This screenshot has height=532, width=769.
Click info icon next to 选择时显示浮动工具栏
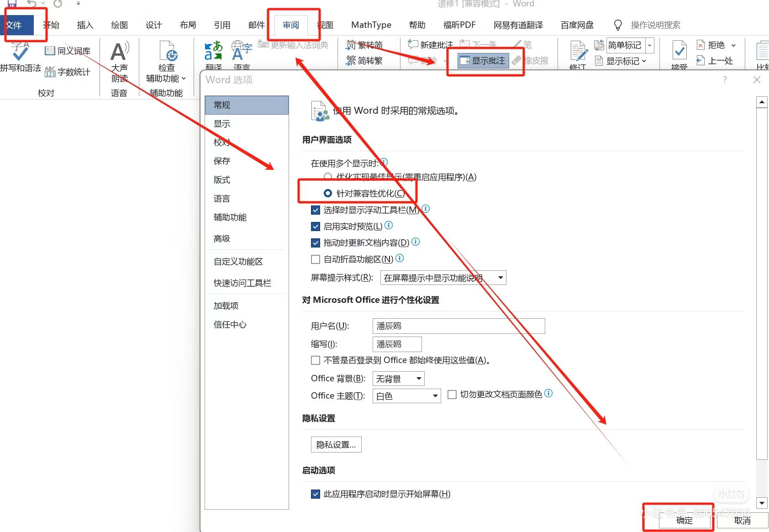[426, 209]
